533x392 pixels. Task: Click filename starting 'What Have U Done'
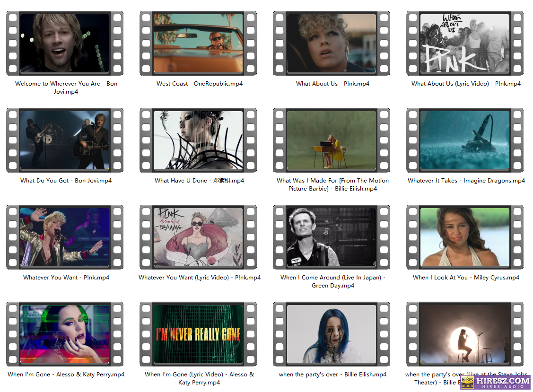point(200,181)
